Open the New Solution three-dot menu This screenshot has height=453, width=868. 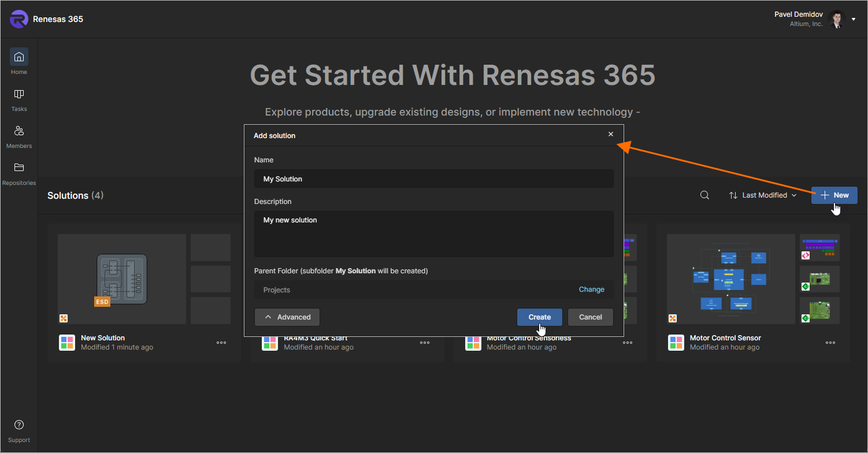(221, 343)
